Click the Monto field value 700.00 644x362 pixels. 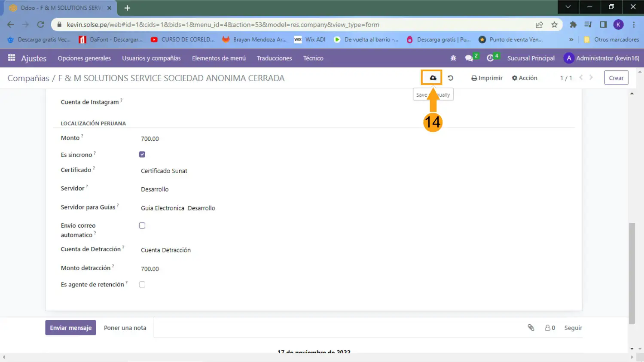[x=150, y=139]
